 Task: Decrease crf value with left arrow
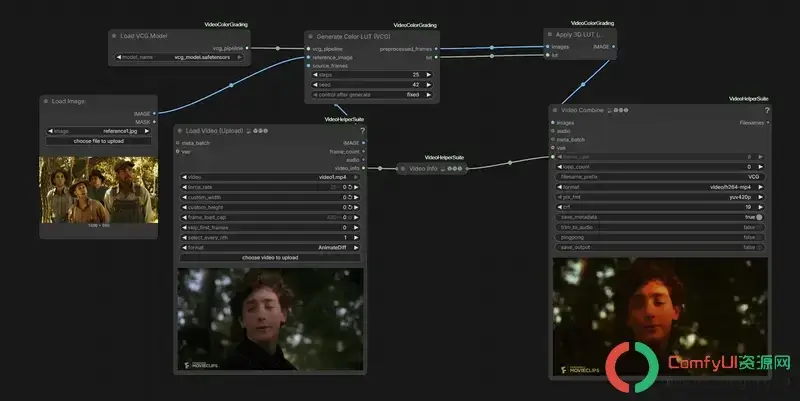click(x=560, y=207)
